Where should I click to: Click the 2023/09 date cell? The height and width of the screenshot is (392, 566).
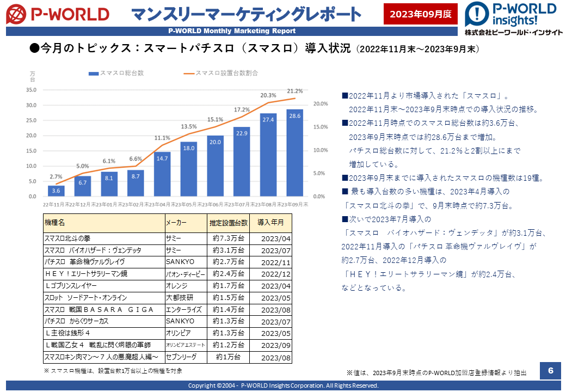(270, 345)
